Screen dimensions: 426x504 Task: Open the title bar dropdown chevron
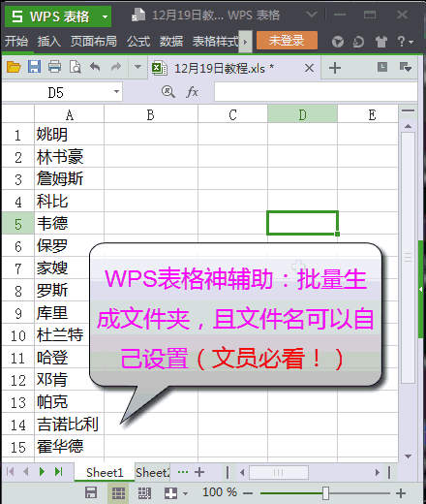click(312, 15)
